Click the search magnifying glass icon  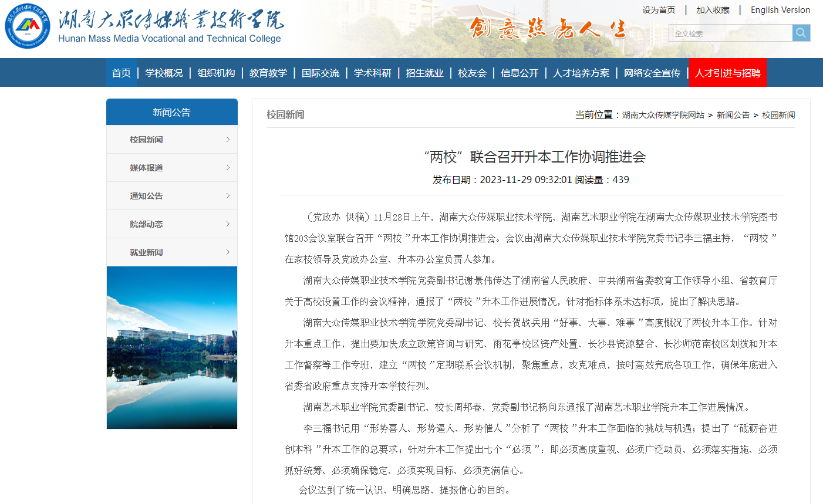click(801, 33)
